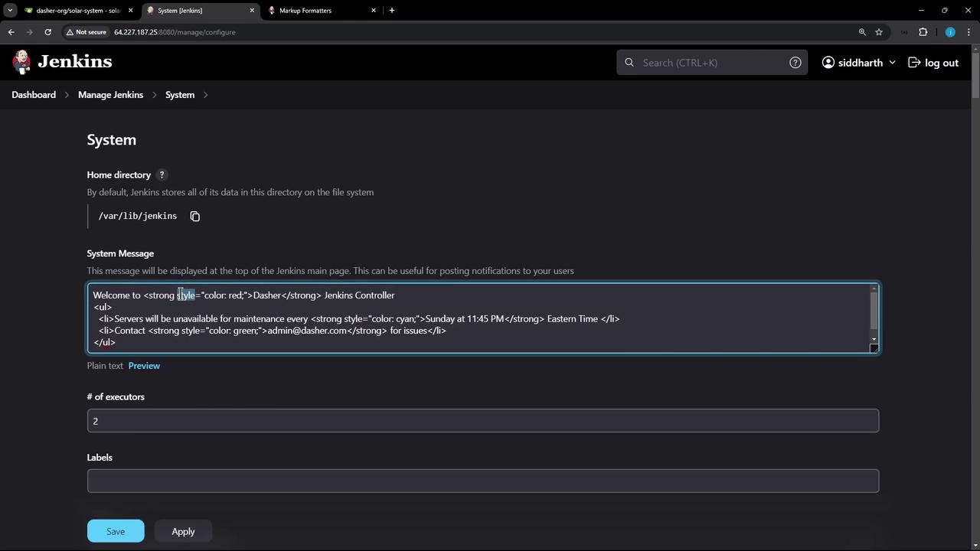Click the Jenkins logo icon
Image resolution: width=980 pixels, height=551 pixels.
(x=22, y=62)
